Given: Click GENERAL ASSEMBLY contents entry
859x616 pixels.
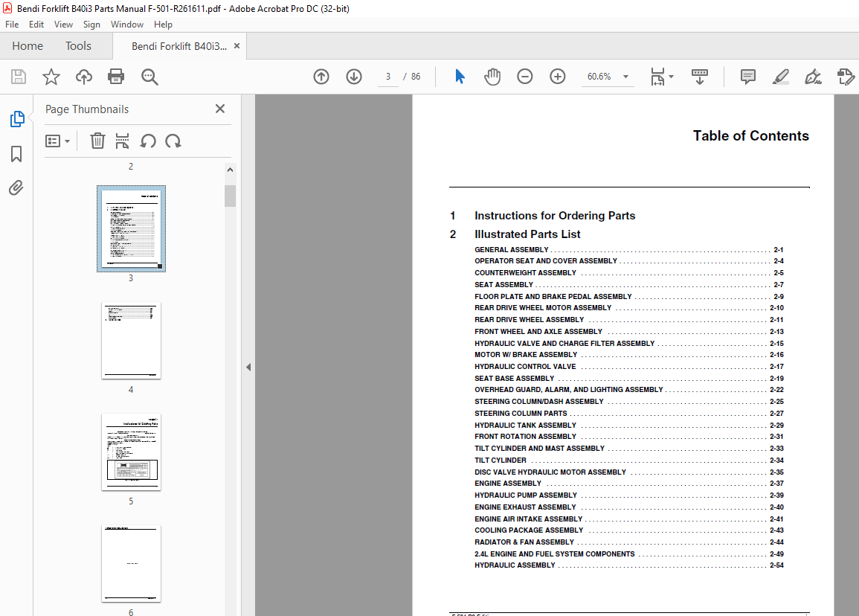Looking at the screenshot, I should [629, 249].
